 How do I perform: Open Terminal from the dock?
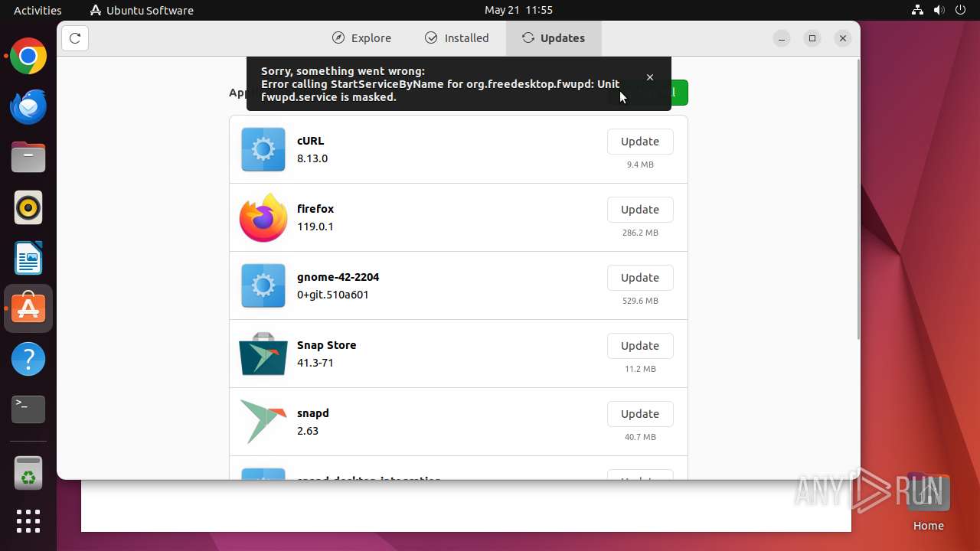tap(28, 409)
